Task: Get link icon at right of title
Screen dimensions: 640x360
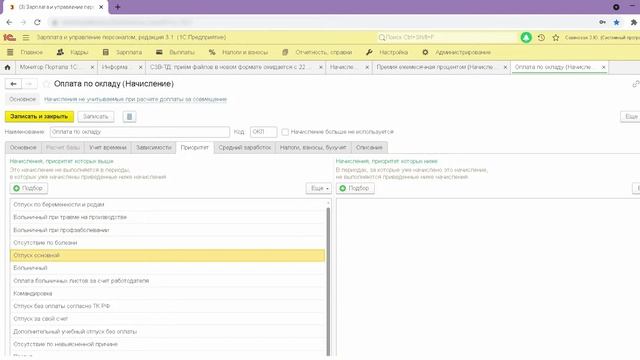Action: tap(636, 84)
